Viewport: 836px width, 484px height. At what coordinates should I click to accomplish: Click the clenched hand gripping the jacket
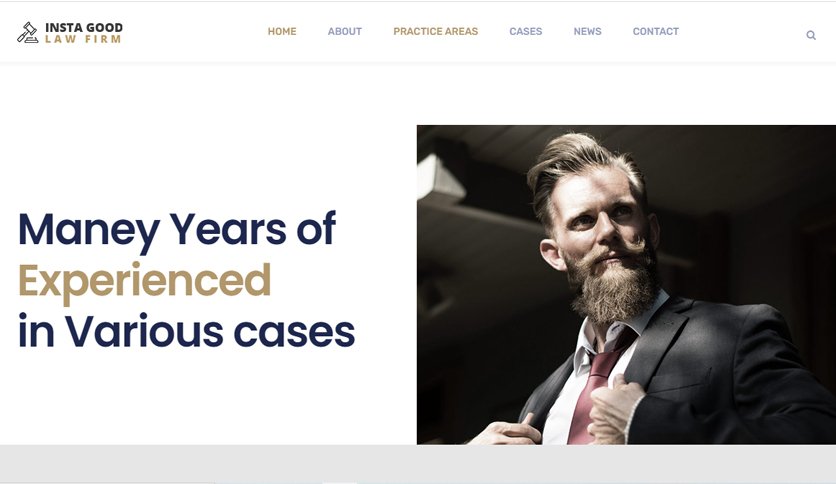pos(616,409)
